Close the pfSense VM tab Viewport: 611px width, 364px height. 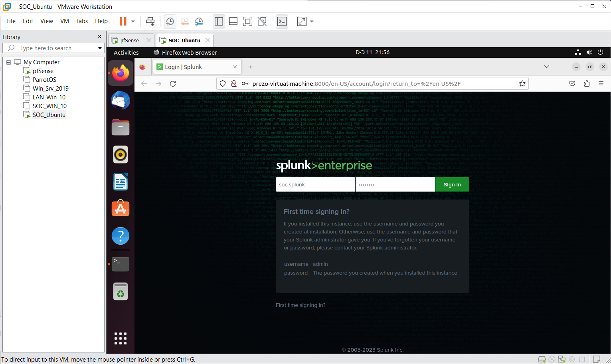148,40
